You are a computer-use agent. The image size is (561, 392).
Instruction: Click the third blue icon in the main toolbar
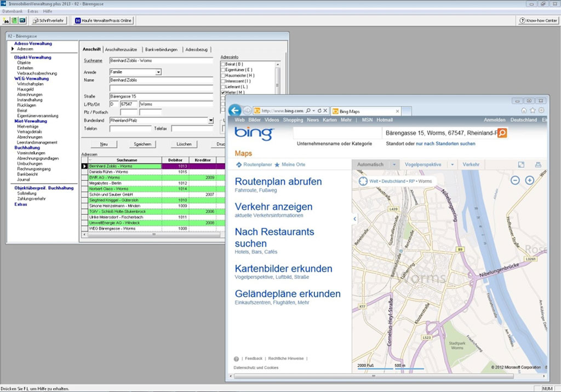tap(22, 20)
